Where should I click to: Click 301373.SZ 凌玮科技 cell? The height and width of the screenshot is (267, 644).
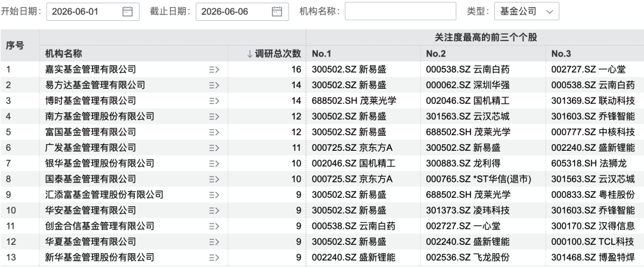pos(468,210)
